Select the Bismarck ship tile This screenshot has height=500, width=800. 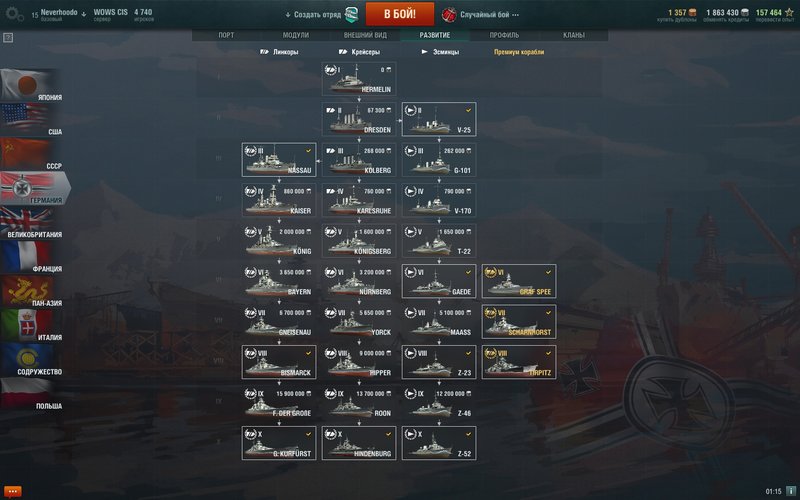pos(279,362)
